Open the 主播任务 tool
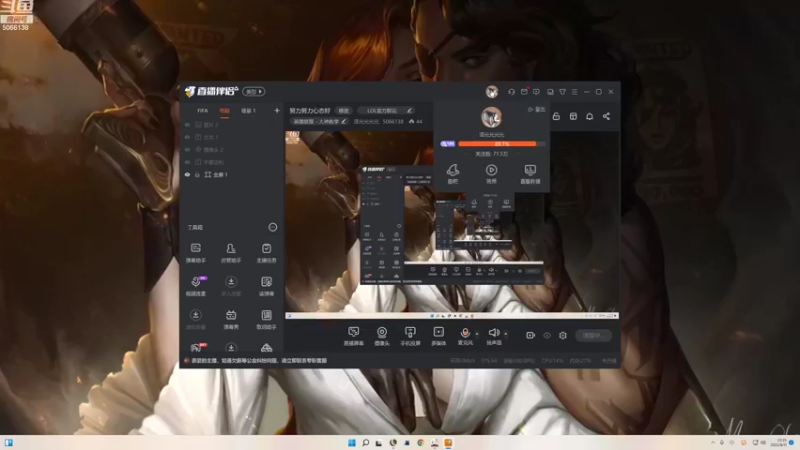The image size is (800, 450). tap(266, 253)
